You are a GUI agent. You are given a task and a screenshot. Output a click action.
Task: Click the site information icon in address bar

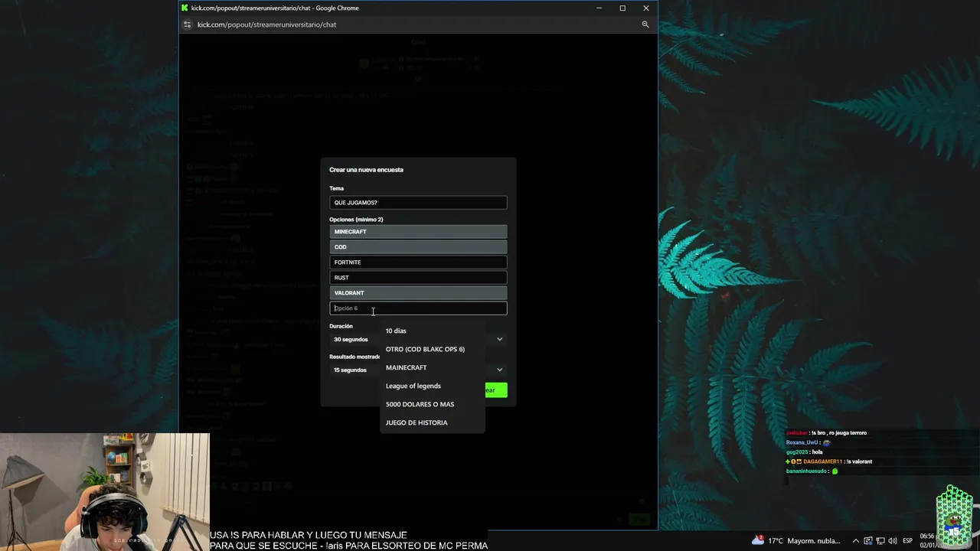click(187, 24)
